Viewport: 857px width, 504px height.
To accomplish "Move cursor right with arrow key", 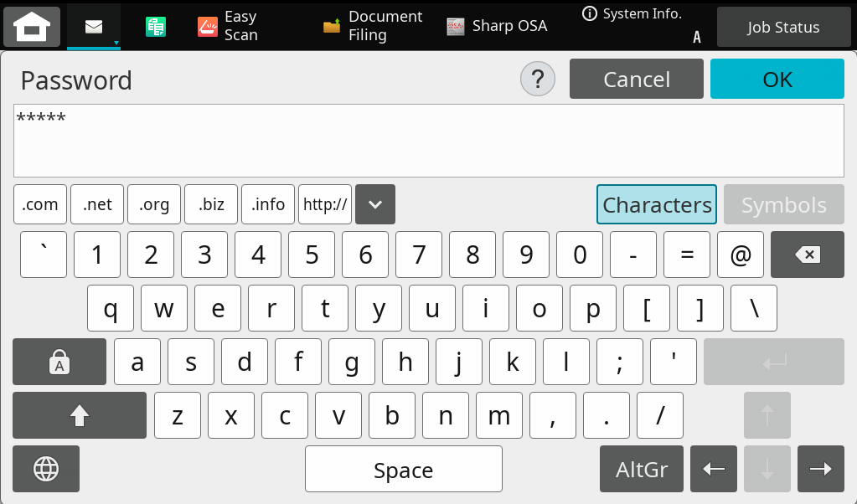I will click(821, 469).
